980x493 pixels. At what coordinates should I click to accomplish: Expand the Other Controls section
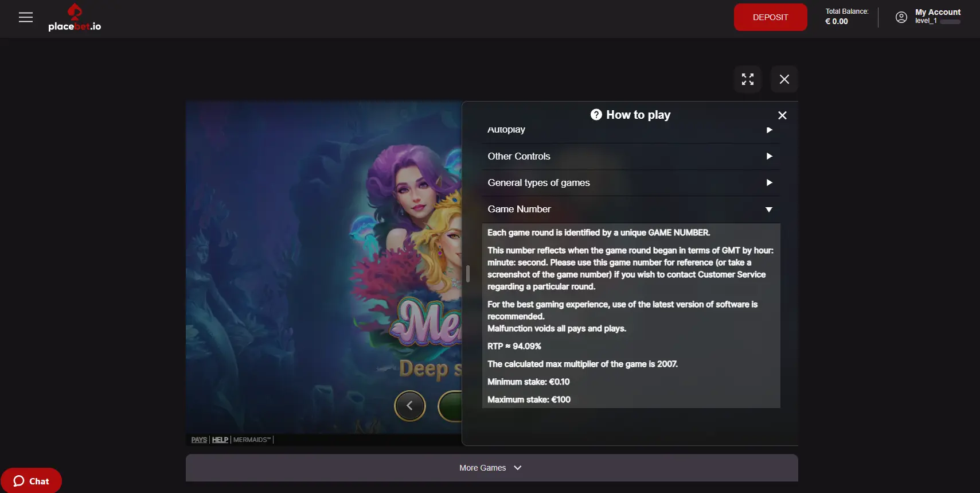631,156
